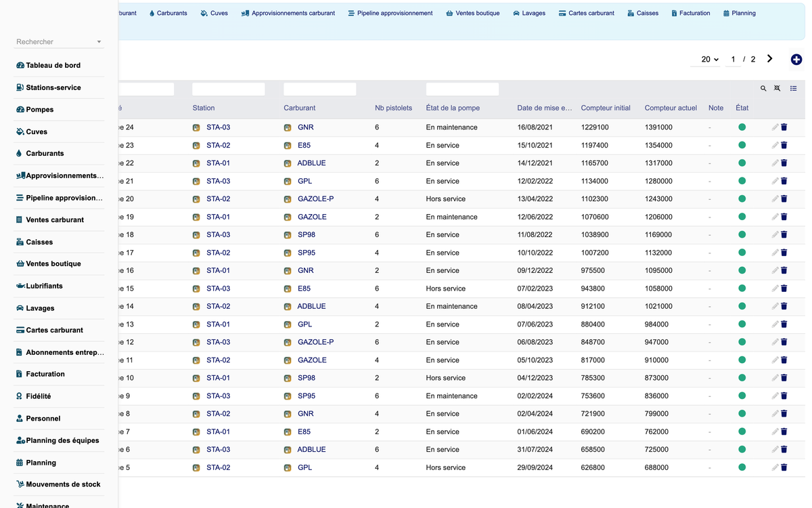Open ADBLUE link in the 14/12/2021 row
This screenshot has width=812, height=508.
point(311,163)
